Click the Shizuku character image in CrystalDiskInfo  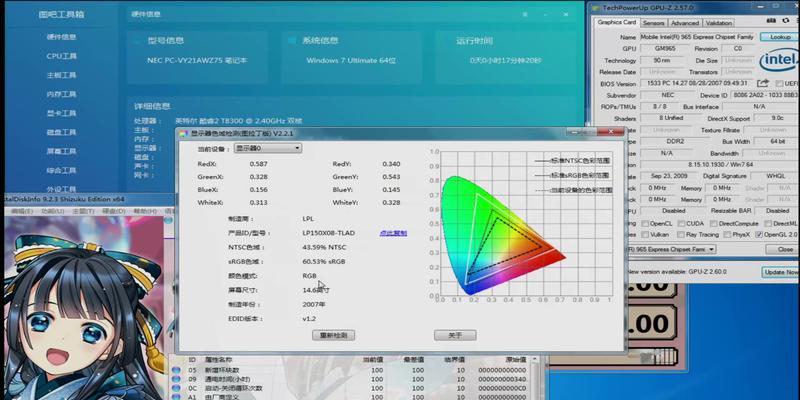coord(82,309)
